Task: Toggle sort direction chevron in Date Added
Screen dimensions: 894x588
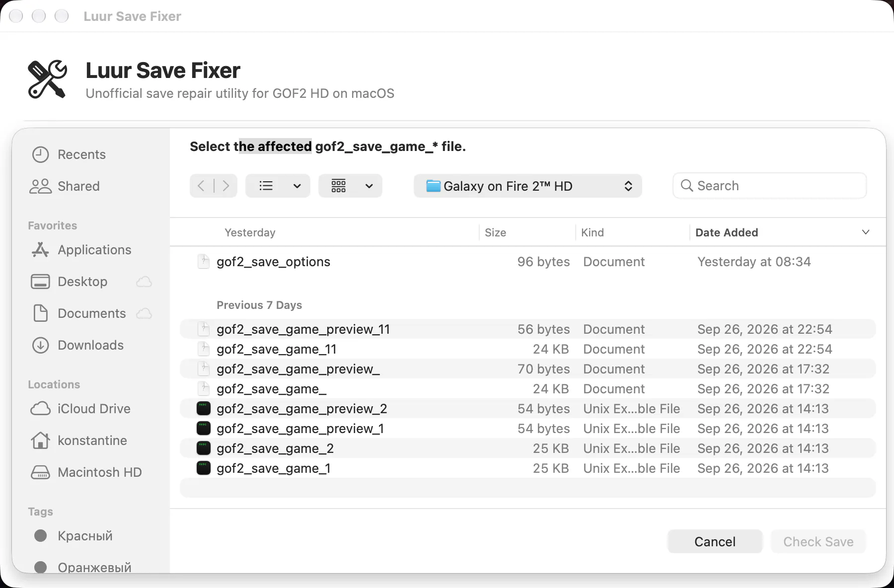Action: (x=866, y=232)
